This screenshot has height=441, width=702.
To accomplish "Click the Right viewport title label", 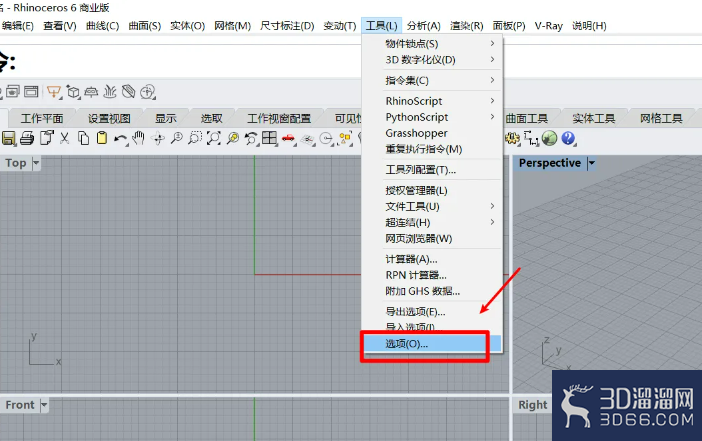I will click(x=533, y=405).
